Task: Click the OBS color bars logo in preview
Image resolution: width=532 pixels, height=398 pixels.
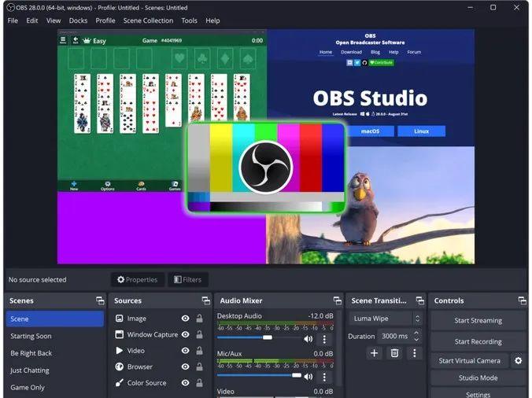Action: pos(266,168)
